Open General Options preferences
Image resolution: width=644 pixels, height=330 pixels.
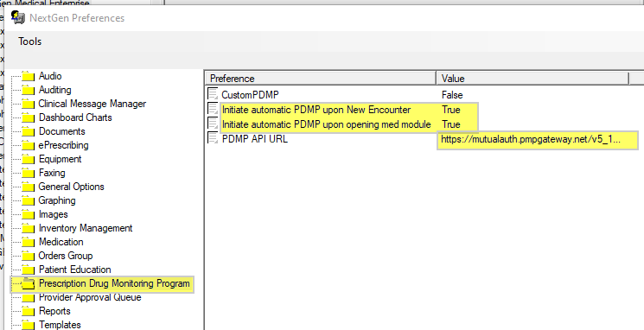tap(72, 187)
